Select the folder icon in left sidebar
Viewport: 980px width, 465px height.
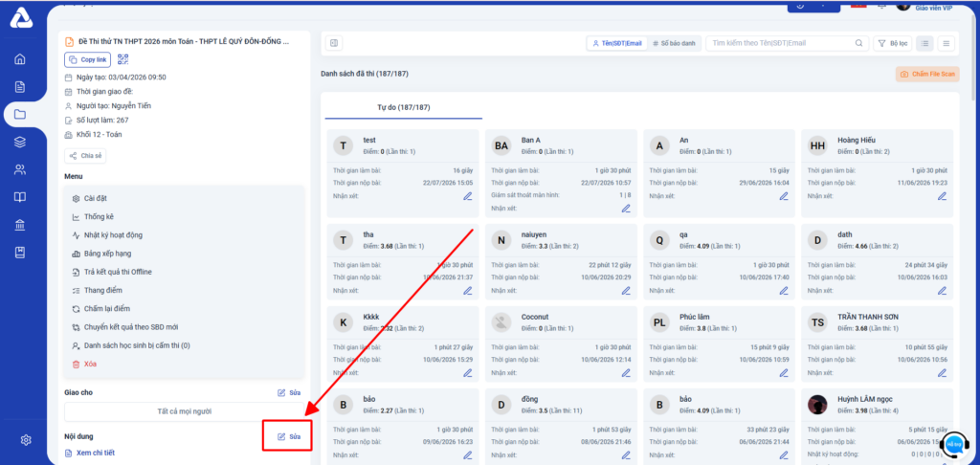click(20, 115)
